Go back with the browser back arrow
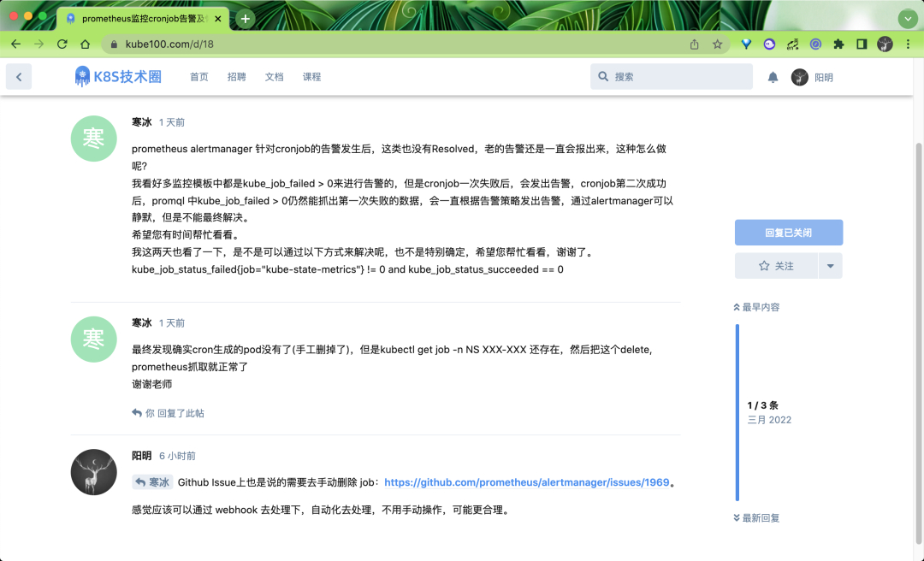The image size is (924, 561). (x=16, y=44)
